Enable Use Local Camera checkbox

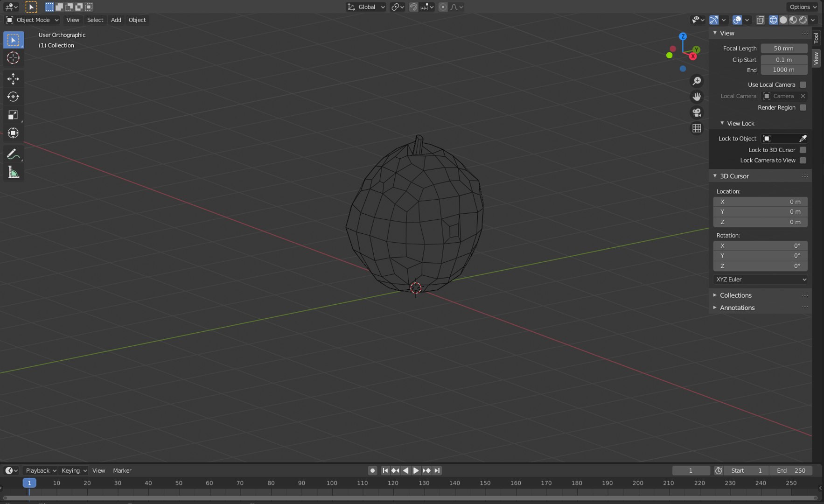[803, 84]
